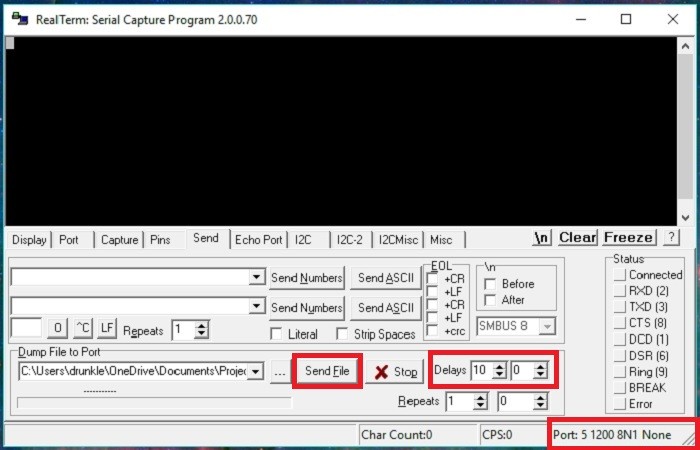
Task: Open the RealTerm title bar application icon
Action: pyautogui.click(x=20, y=19)
